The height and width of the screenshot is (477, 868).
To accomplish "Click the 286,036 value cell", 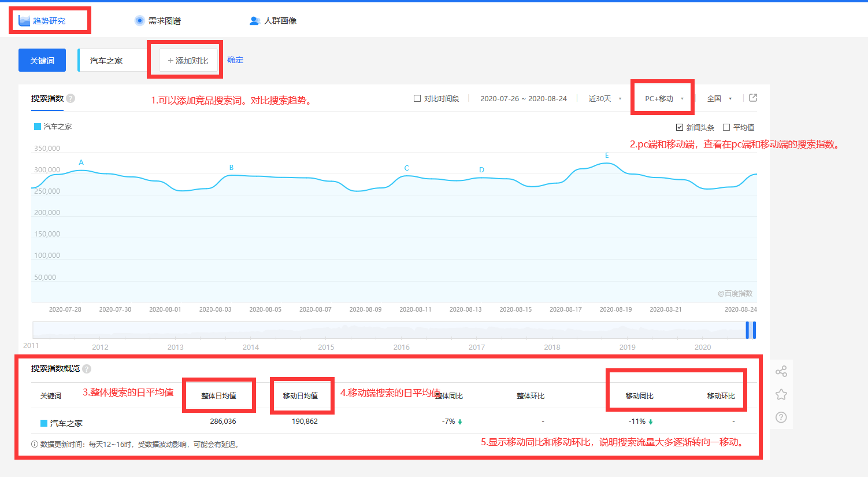I will (x=223, y=421).
